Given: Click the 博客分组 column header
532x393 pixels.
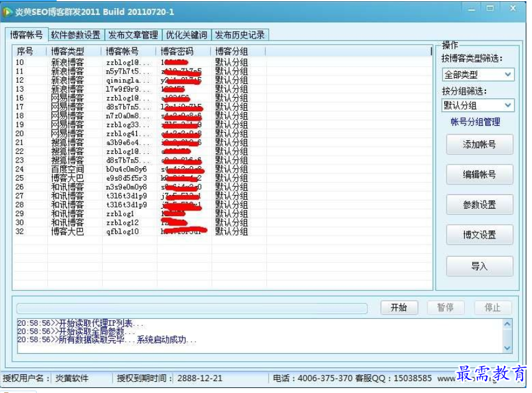Looking at the screenshot, I should [x=238, y=52].
